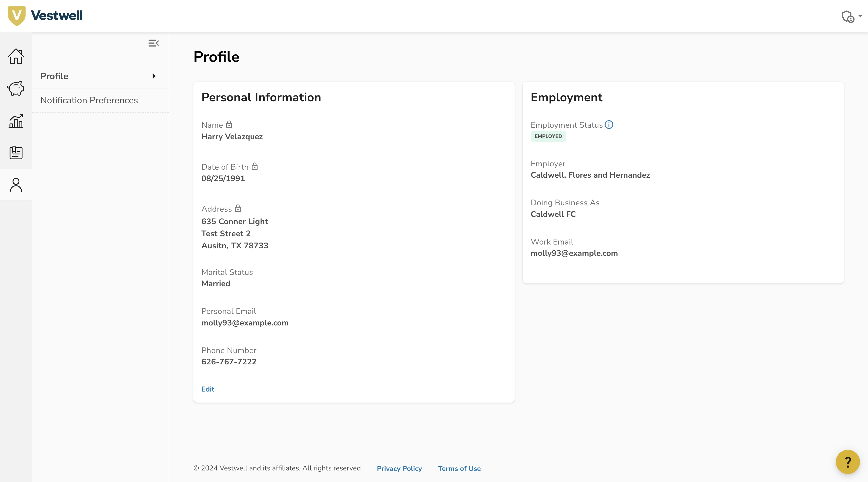Open the investments chart icon
The image size is (868, 482).
[x=16, y=121]
